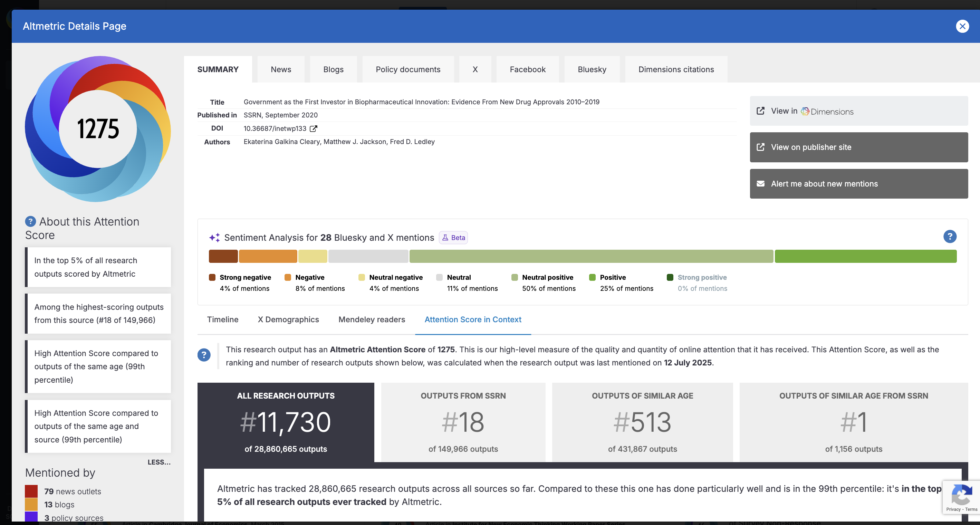The width and height of the screenshot is (980, 525).
Task: Click the 'In the top 5%' score box
Action: pyautogui.click(x=98, y=267)
